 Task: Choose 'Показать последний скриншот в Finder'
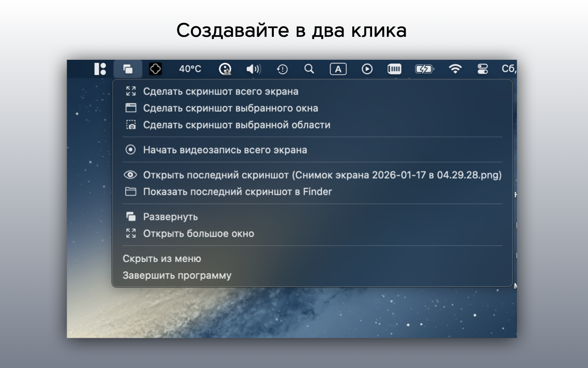point(237,192)
